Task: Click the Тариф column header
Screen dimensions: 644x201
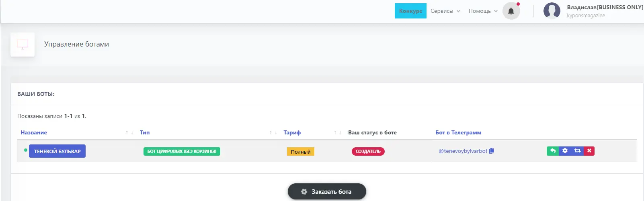Action: pos(292,132)
